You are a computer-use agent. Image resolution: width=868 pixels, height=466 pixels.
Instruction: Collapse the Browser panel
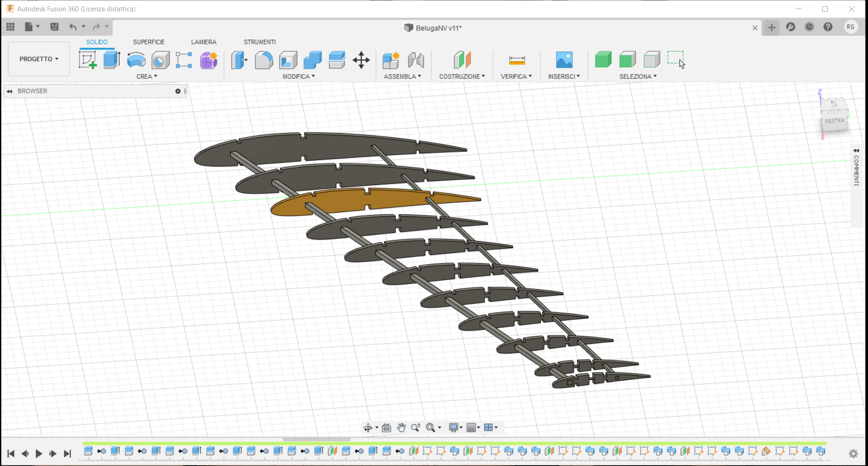9,91
